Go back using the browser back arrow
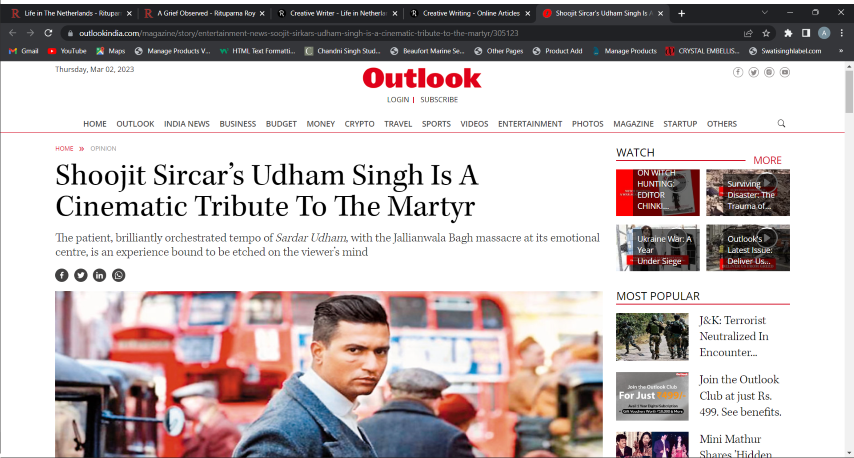854x458 pixels. click(x=13, y=33)
